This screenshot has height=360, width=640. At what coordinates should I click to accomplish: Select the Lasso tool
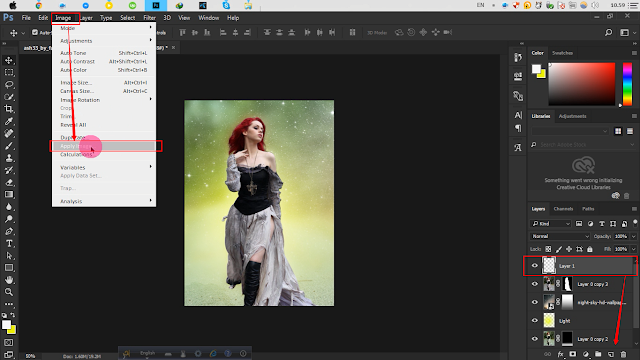click(9, 85)
